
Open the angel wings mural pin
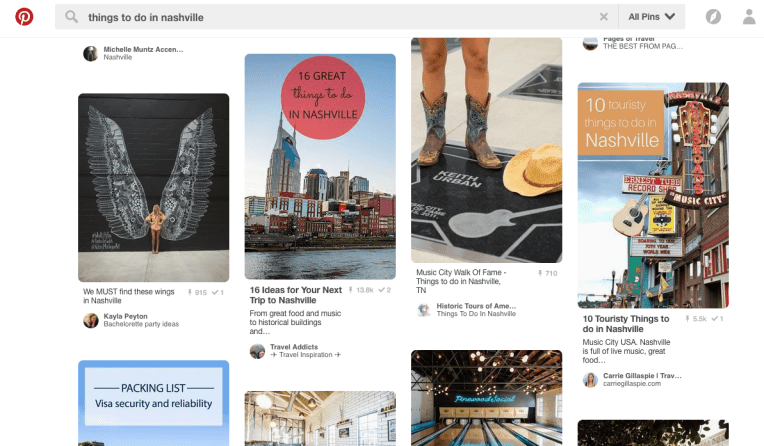coord(154,187)
